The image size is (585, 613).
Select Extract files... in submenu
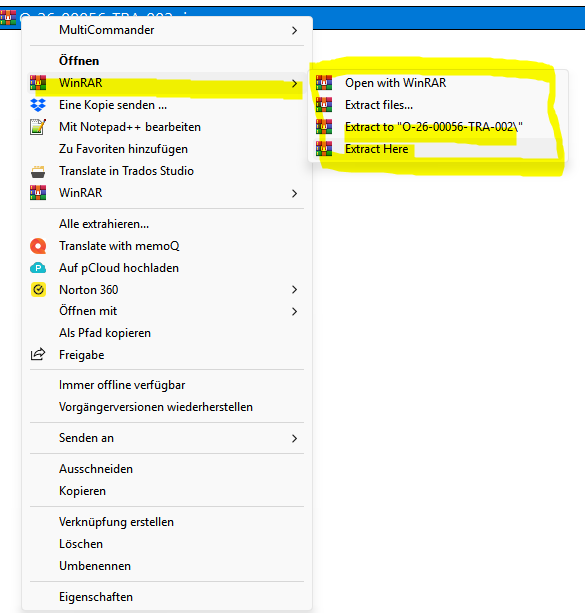pyautogui.click(x=438, y=105)
